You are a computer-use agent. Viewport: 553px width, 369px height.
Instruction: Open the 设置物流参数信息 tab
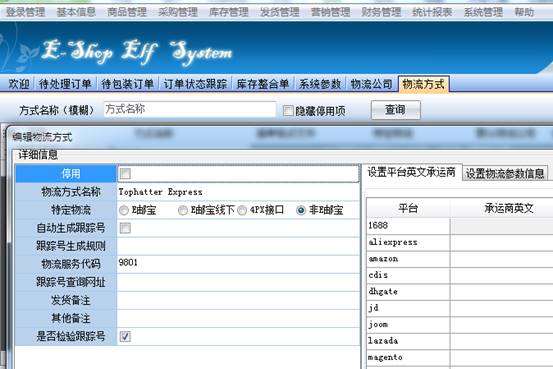[505, 174]
